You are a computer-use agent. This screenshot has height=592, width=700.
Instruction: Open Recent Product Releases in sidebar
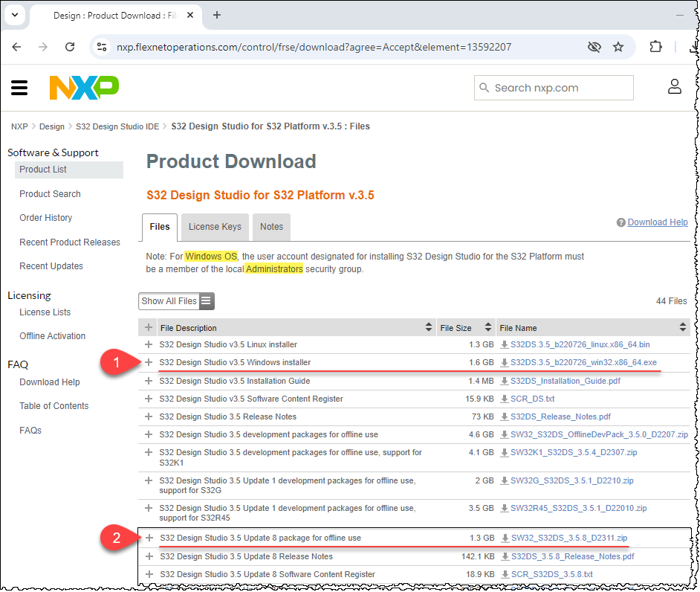pos(70,242)
